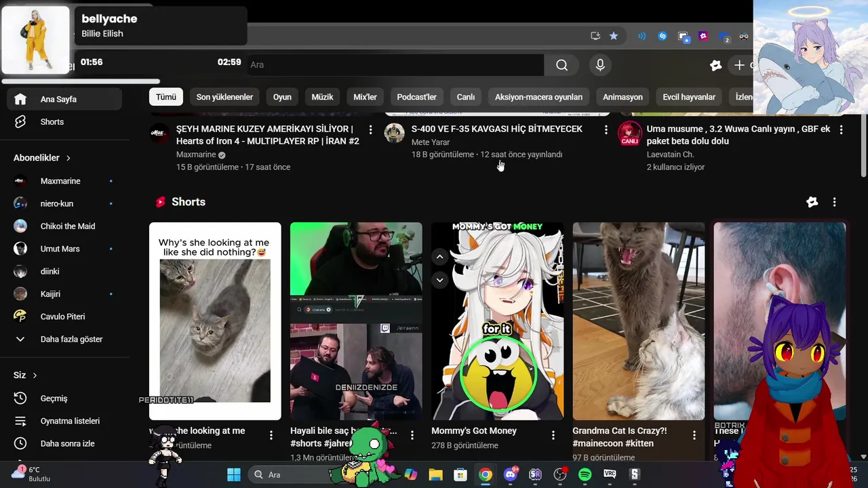Open options for Uma musume live stream
This screenshot has width=868, height=488.
coord(841,129)
